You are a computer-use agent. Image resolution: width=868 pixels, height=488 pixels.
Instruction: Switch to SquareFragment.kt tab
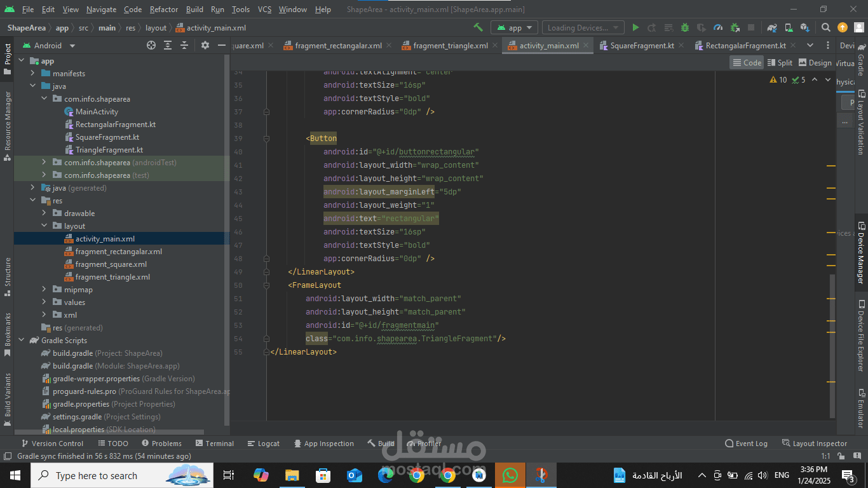coord(642,46)
